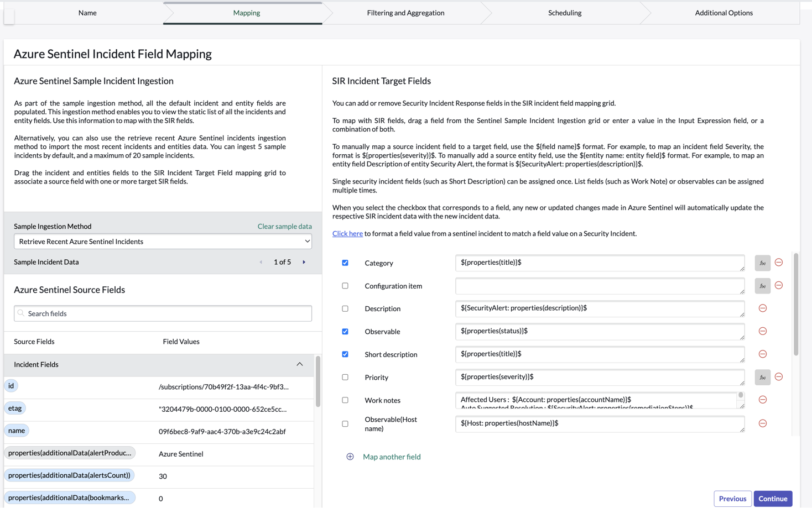Viewport: 812px width, 508px height.
Task: Disable the Short description checkbox
Action: (345, 354)
